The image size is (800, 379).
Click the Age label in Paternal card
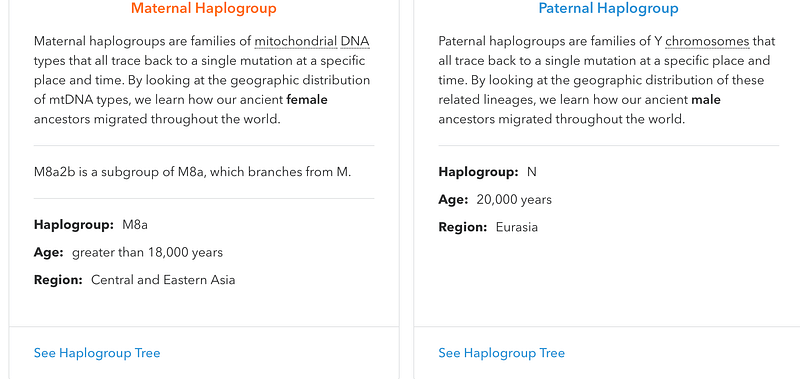click(453, 199)
